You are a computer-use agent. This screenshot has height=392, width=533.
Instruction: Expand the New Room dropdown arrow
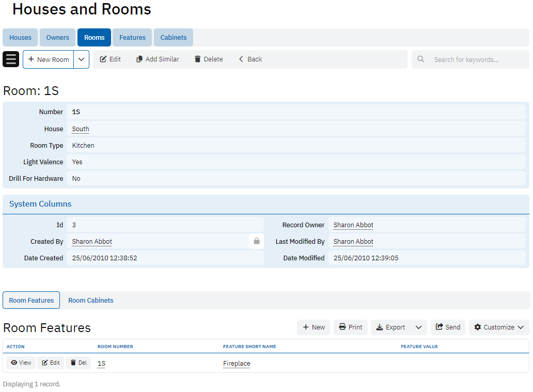[x=82, y=59]
